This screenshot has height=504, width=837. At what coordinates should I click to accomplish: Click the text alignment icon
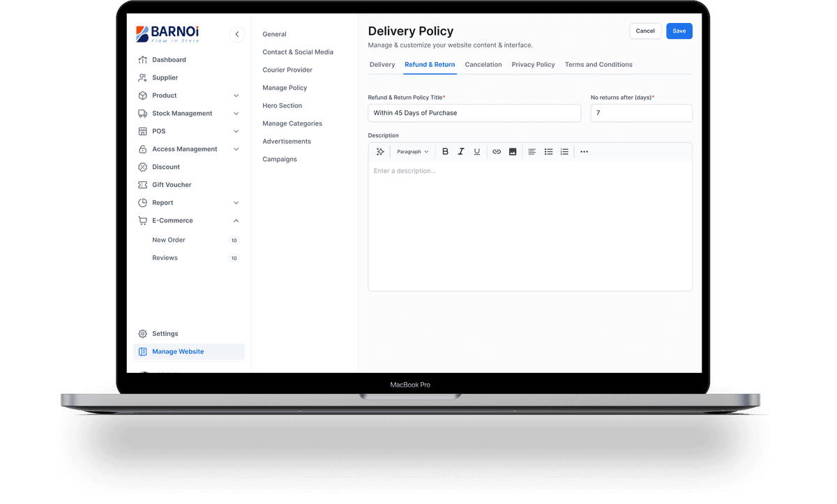pyautogui.click(x=532, y=152)
